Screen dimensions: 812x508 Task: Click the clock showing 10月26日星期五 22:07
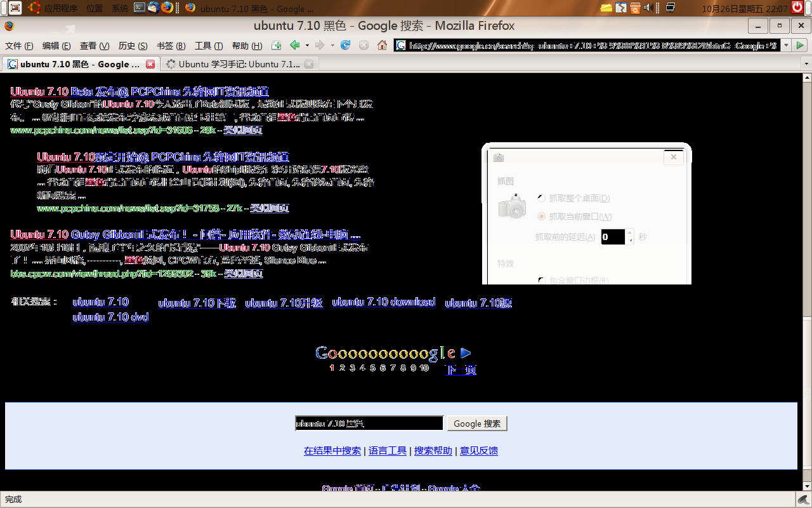[745, 8]
